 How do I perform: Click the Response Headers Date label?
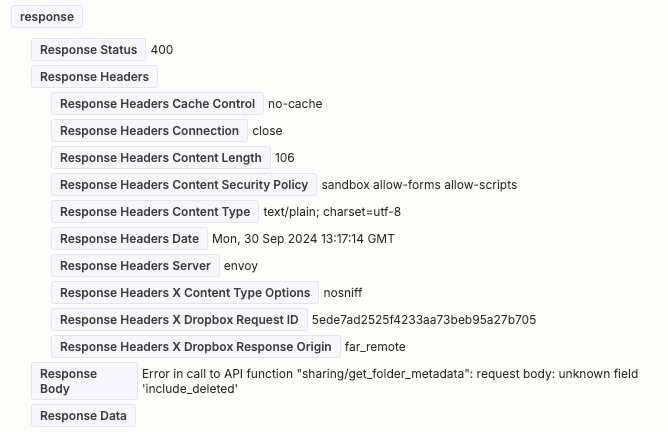(130, 239)
